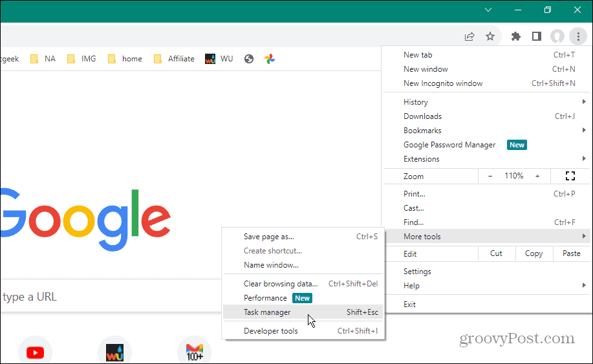Click the tab search chevron in title bar
The height and width of the screenshot is (364, 593).
click(488, 10)
